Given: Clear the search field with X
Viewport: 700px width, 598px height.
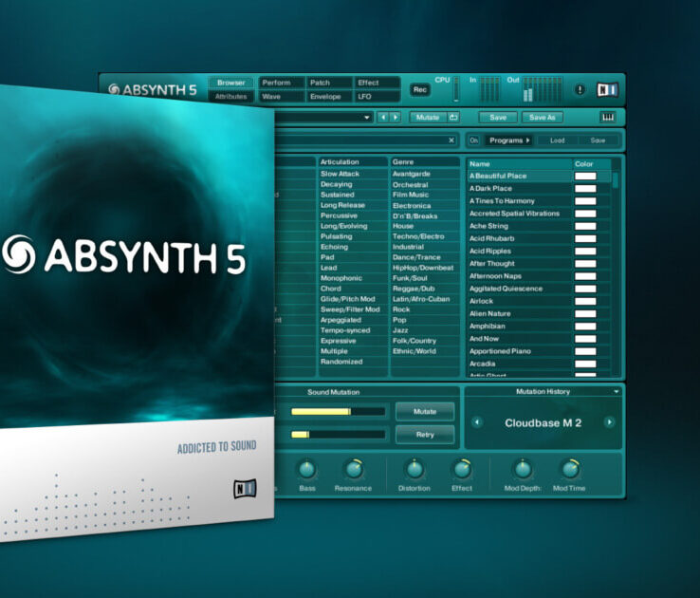Looking at the screenshot, I should tap(451, 140).
